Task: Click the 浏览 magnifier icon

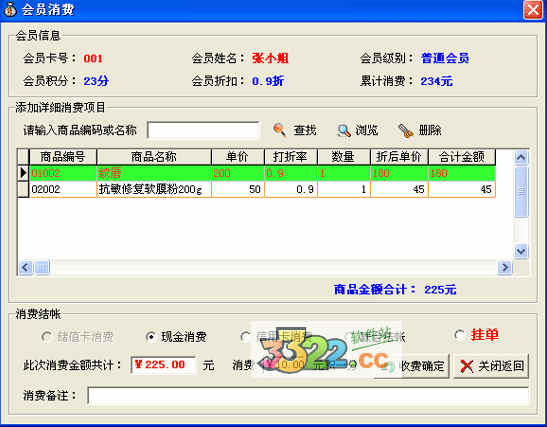Action: 344,130
